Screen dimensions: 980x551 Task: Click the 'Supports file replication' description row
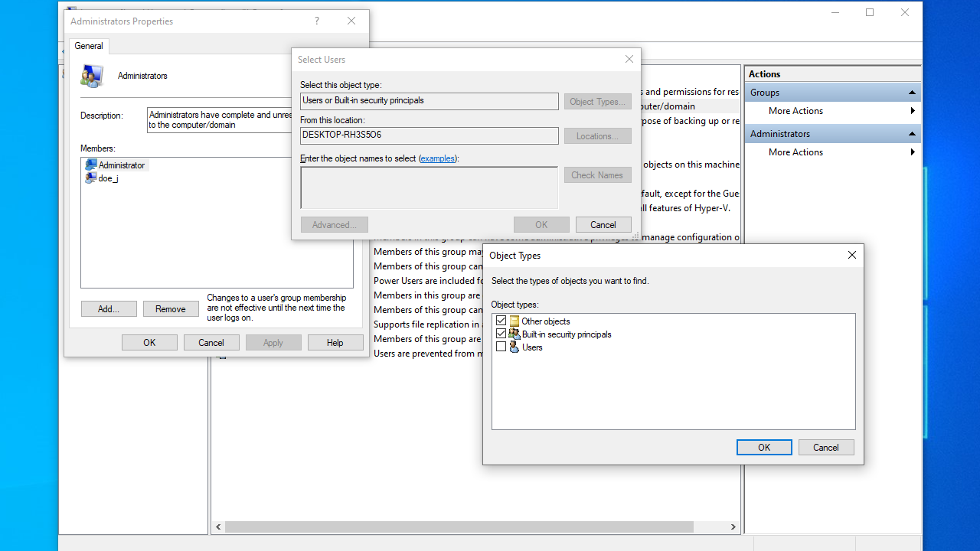(428, 324)
